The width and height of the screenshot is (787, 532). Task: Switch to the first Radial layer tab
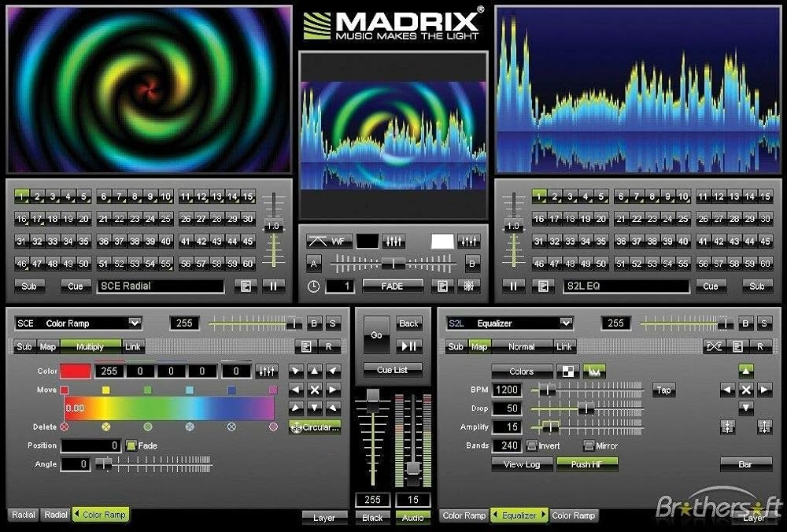pyautogui.click(x=24, y=515)
